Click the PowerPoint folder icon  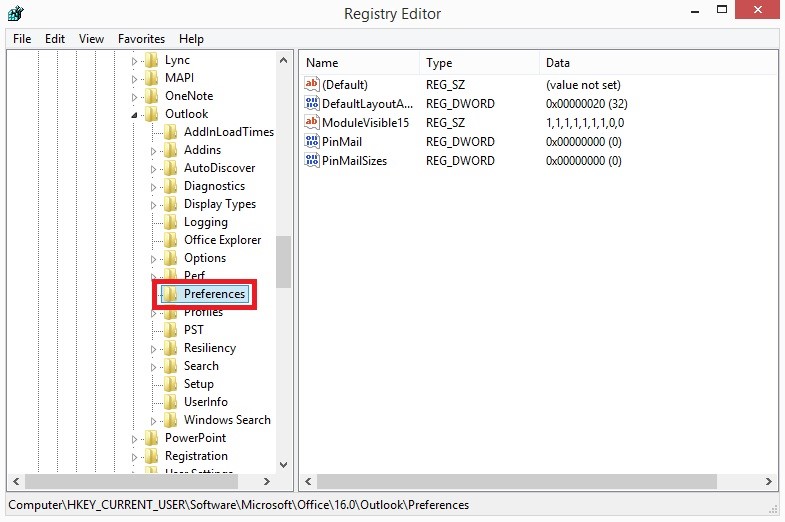coord(152,438)
